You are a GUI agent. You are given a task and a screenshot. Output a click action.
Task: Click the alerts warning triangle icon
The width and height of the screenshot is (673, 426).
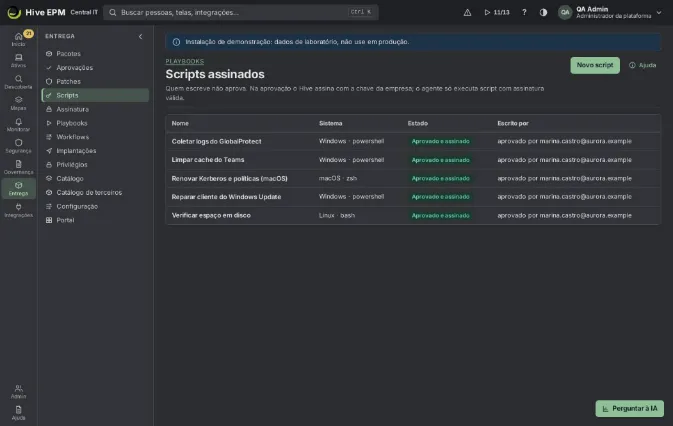pyautogui.click(x=467, y=12)
